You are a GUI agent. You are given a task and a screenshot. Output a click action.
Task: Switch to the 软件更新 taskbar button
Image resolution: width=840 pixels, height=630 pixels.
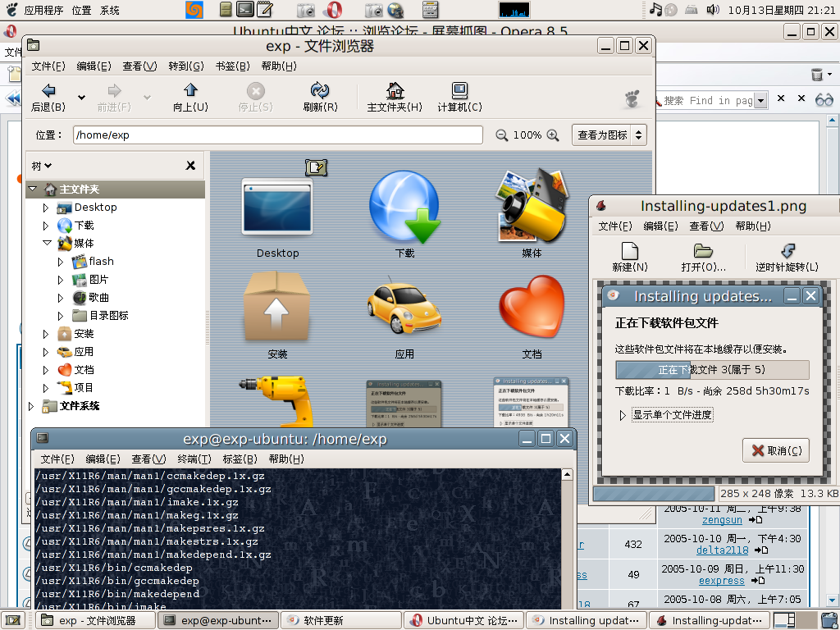coord(340,620)
